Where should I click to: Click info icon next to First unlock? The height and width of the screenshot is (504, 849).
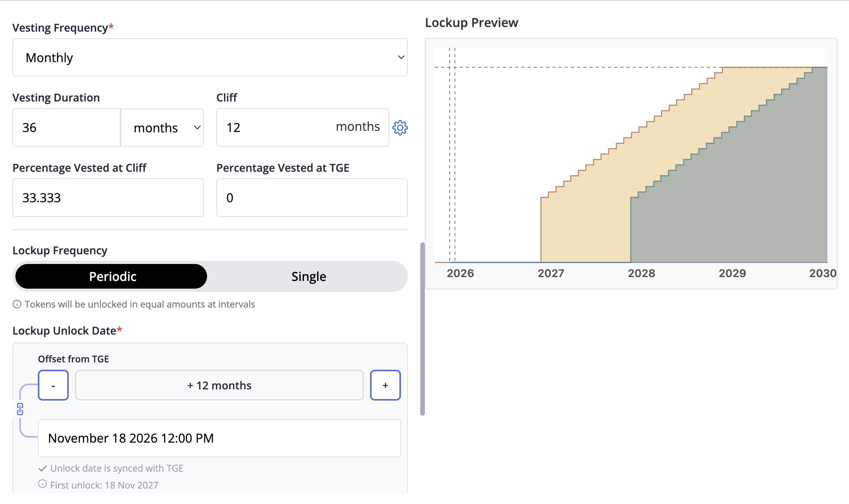(x=42, y=484)
